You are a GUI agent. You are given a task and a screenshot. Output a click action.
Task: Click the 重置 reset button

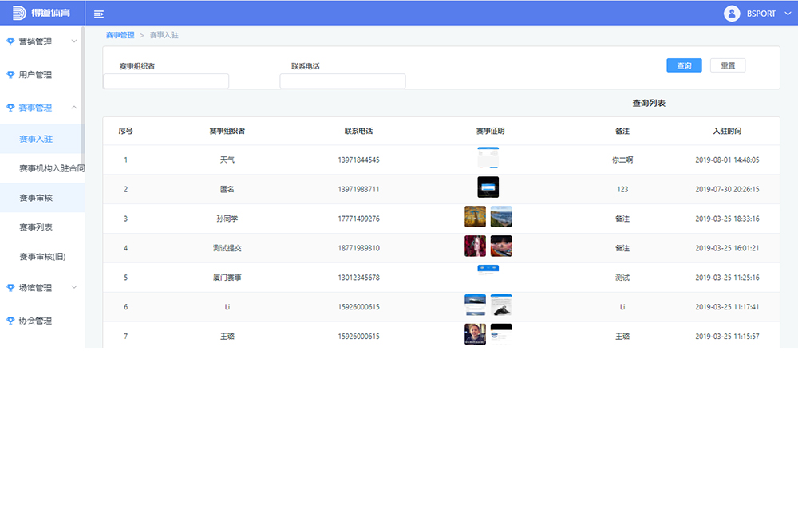tap(727, 65)
